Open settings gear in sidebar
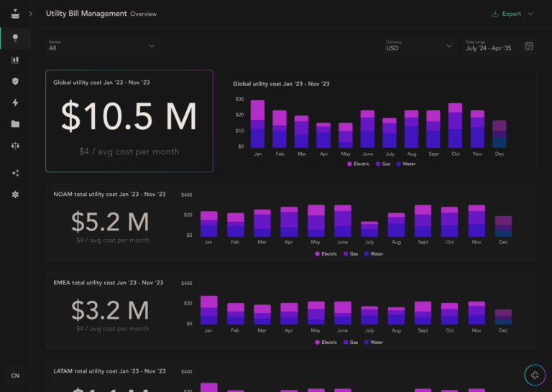552x392 pixels. (15, 195)
